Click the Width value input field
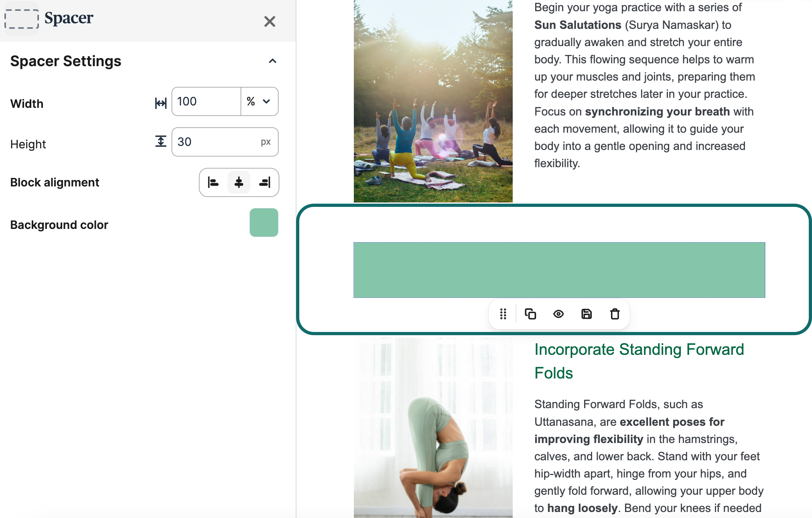 click(206, 101)
